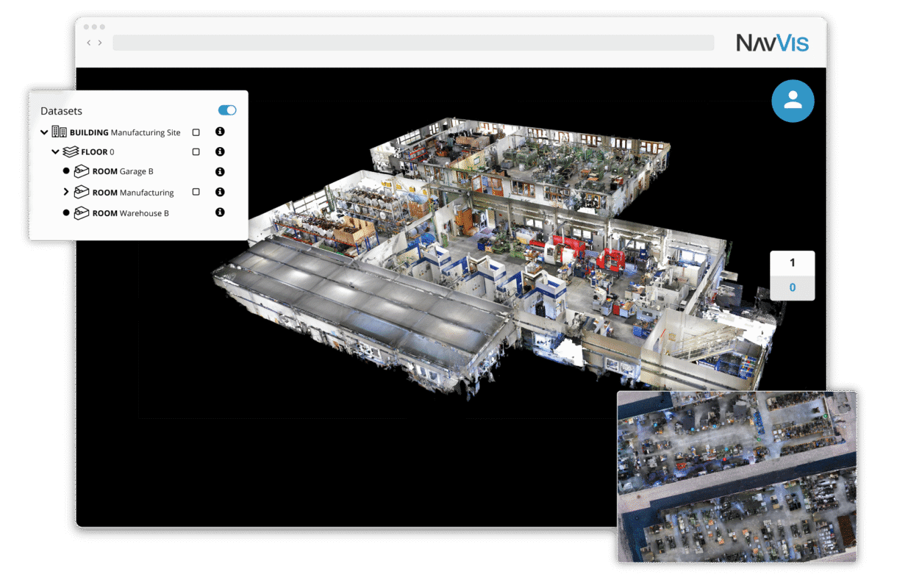Collapse the BUILDING Manufacturing Site node
Viewport: 897px width, 588px height.
point(44,132)
